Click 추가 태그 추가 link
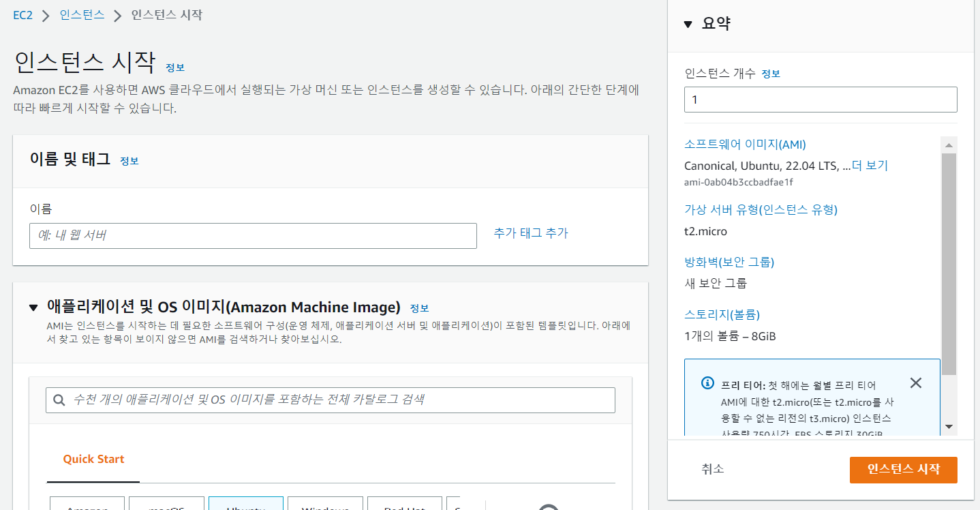The height and width of the screenshot is (510, 980). [x=531, y=233]
